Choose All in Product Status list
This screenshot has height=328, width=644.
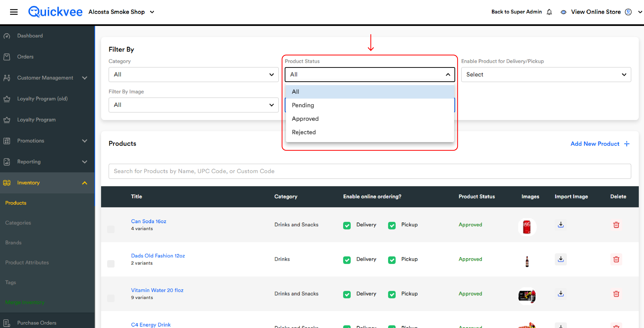tap(370, 92)
